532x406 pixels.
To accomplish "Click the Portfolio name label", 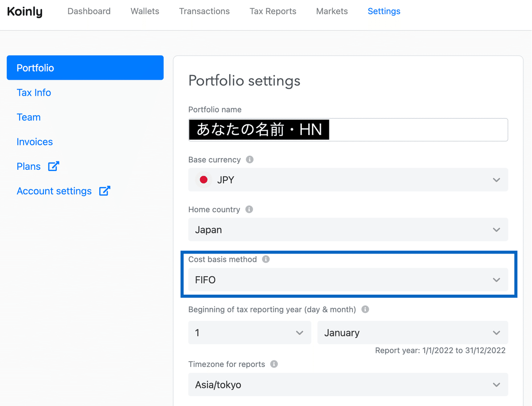I will pyautogui.click(x=215, y=109).
